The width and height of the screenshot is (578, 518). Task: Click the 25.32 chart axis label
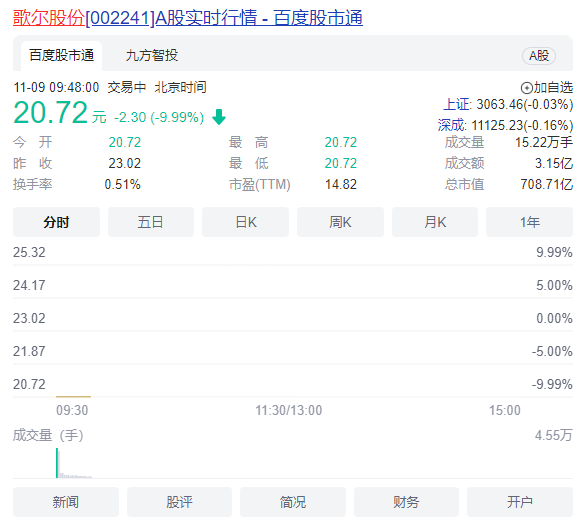point(29,253)
